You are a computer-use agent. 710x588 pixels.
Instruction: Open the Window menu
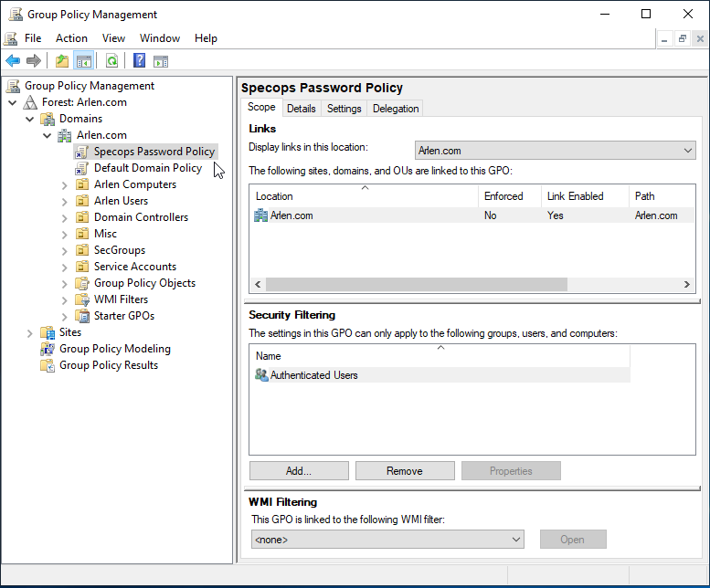coord(159,38)
